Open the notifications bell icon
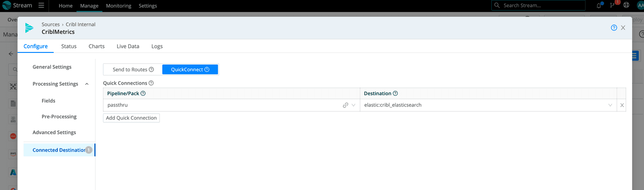 (599, 6)
